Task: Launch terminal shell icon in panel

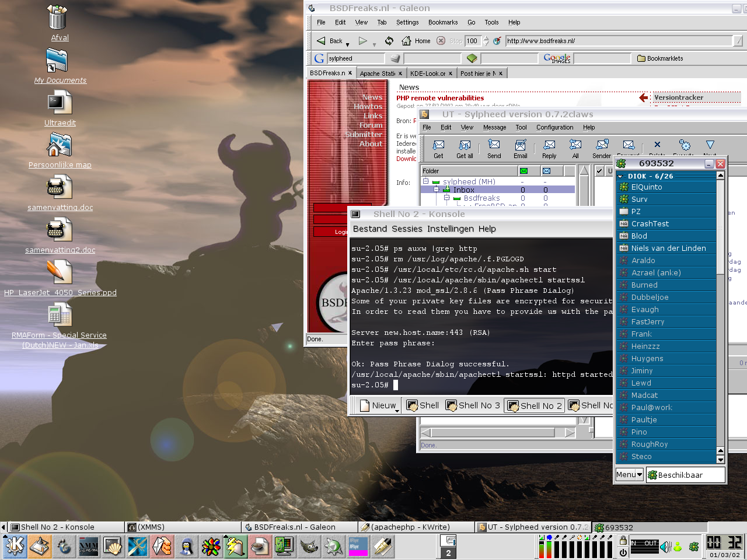Action: pos(113,547)
